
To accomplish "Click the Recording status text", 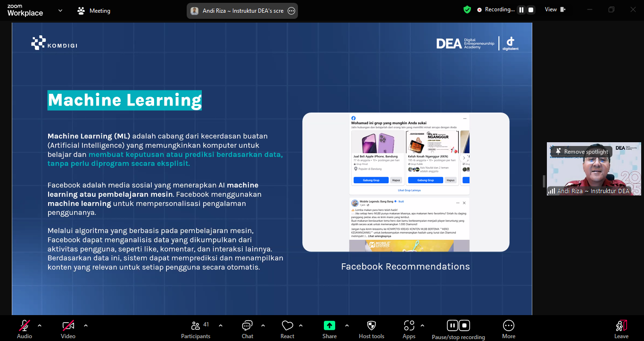I will [x=500, y=9].
